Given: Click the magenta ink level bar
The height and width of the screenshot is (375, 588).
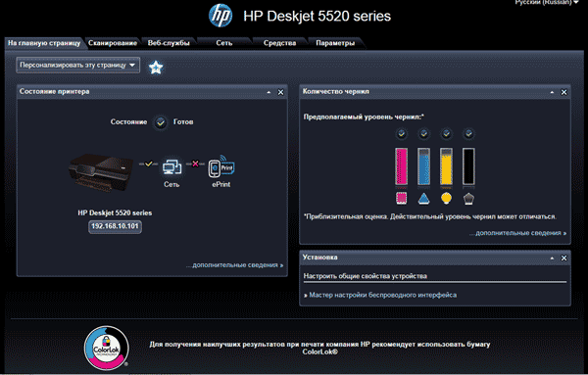Looking at the screenshot, I should [401, 166].
